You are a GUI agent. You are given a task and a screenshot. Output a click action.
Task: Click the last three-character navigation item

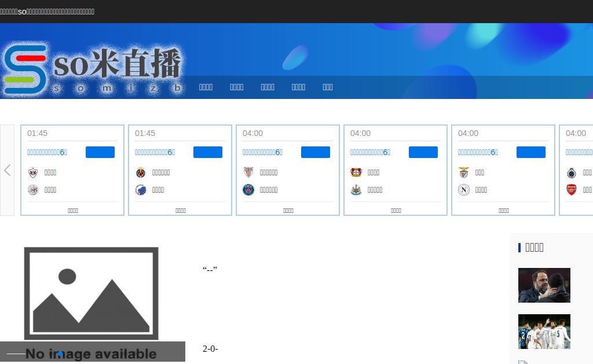click(x=328, y=87)
